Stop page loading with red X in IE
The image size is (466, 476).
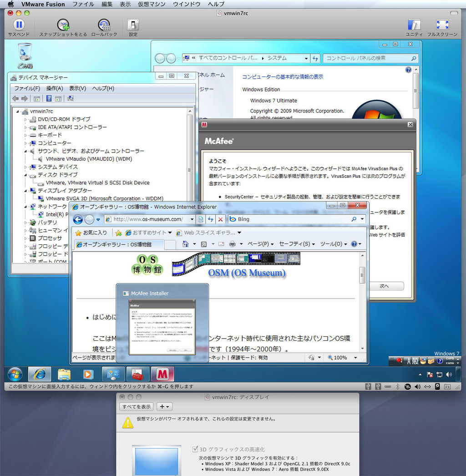click(x=221, y=219)
